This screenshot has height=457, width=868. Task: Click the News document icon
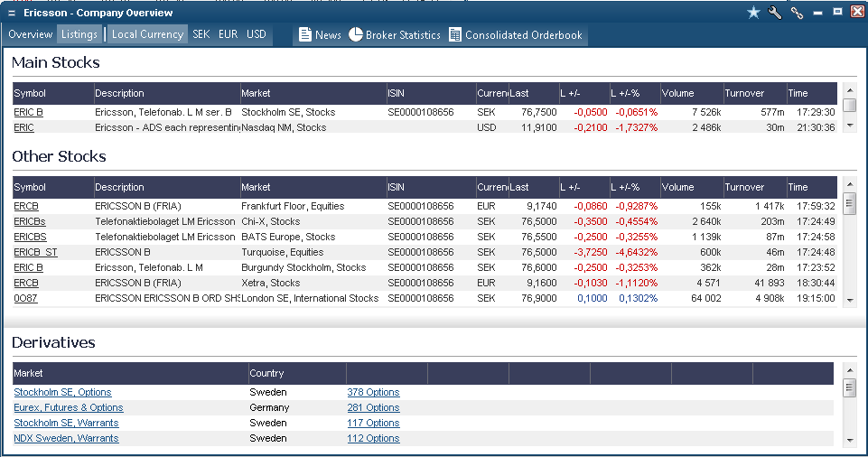point(305,34)
